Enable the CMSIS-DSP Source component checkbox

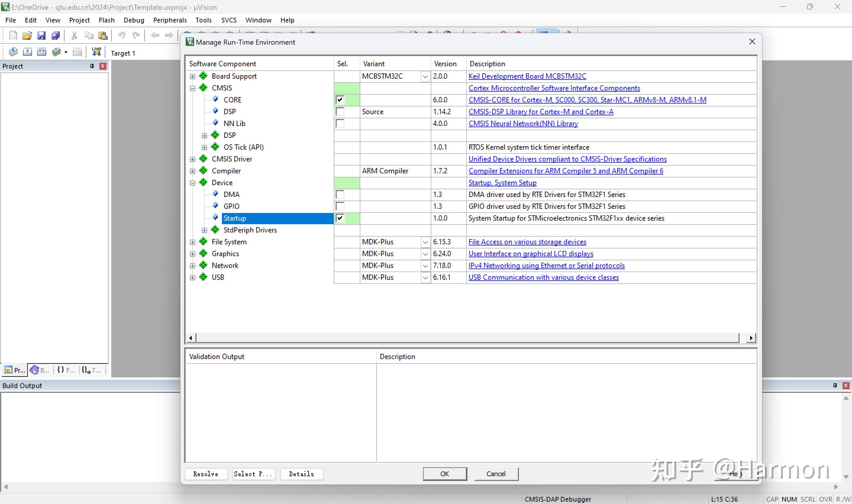click(x=341, y=112)
